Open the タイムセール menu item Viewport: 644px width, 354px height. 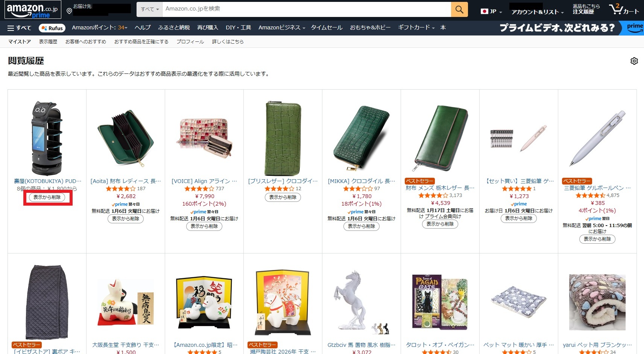coord(327,27)
